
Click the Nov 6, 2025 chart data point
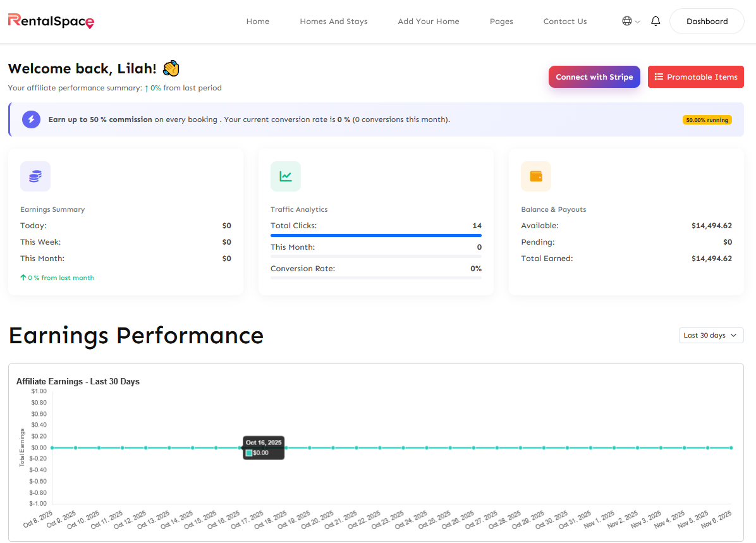coord(731,448)
